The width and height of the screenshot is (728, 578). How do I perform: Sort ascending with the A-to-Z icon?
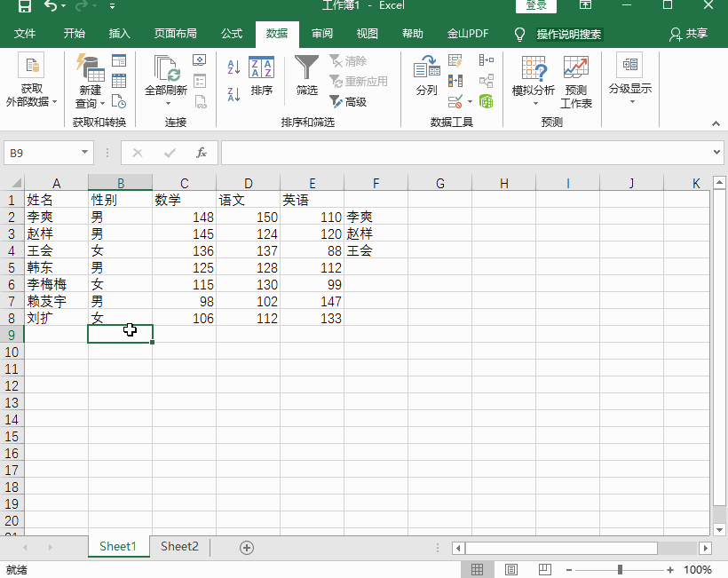pyautogui.click(x=234, y=67)
